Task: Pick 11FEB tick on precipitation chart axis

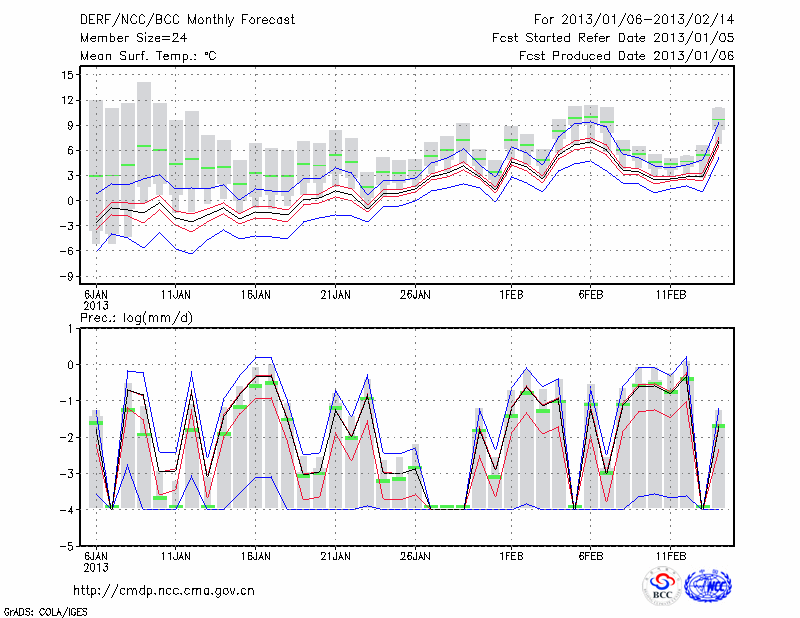Action: click(670, 553)
